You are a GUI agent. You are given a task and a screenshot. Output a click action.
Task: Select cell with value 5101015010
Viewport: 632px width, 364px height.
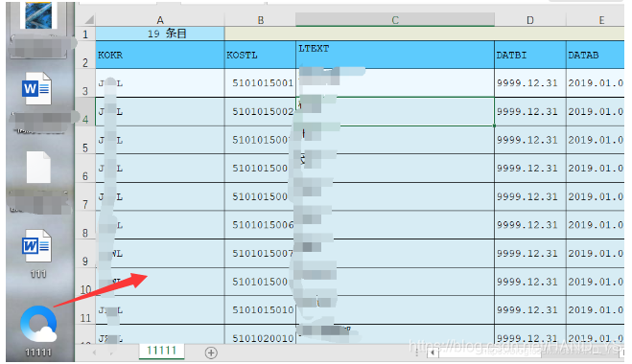click(261, 310)
